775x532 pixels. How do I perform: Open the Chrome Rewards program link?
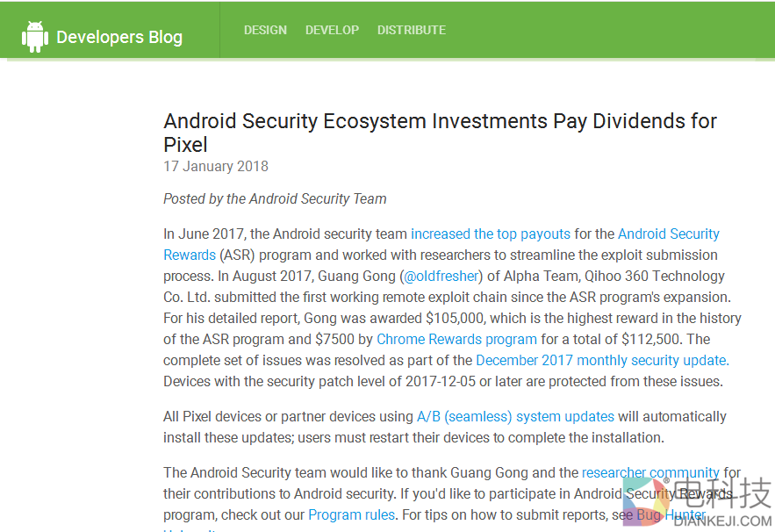click(456, 339)
